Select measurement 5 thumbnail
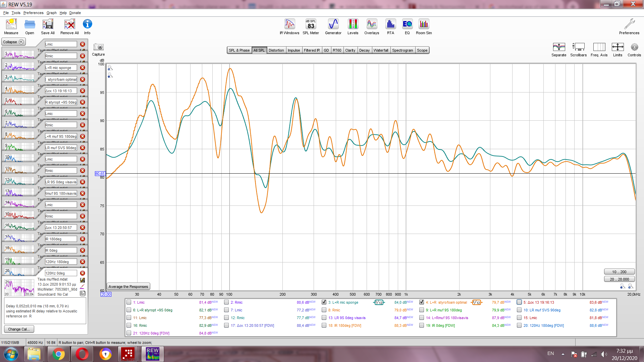The image size is (644, 362). 19,101
